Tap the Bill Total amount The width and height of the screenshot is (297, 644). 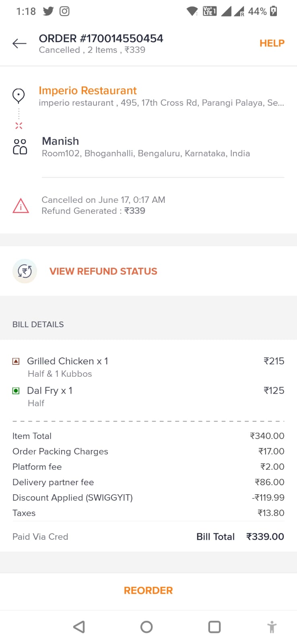click(265, 537)
